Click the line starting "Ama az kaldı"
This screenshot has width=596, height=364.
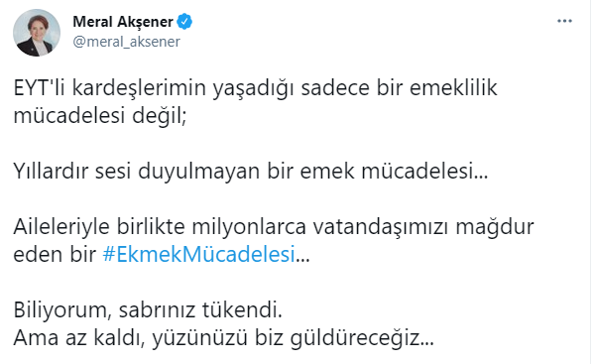(223, 338)
